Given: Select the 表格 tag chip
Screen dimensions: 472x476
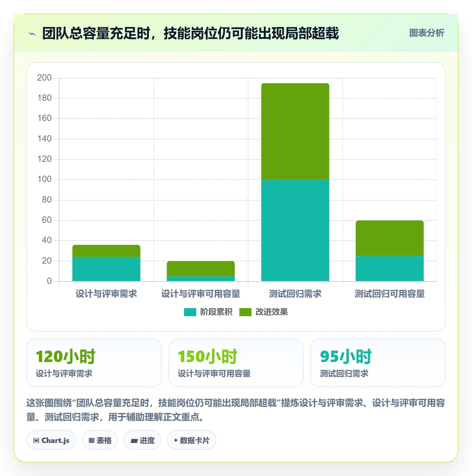Looking at the screenshot, I should [x=100, y=440].
